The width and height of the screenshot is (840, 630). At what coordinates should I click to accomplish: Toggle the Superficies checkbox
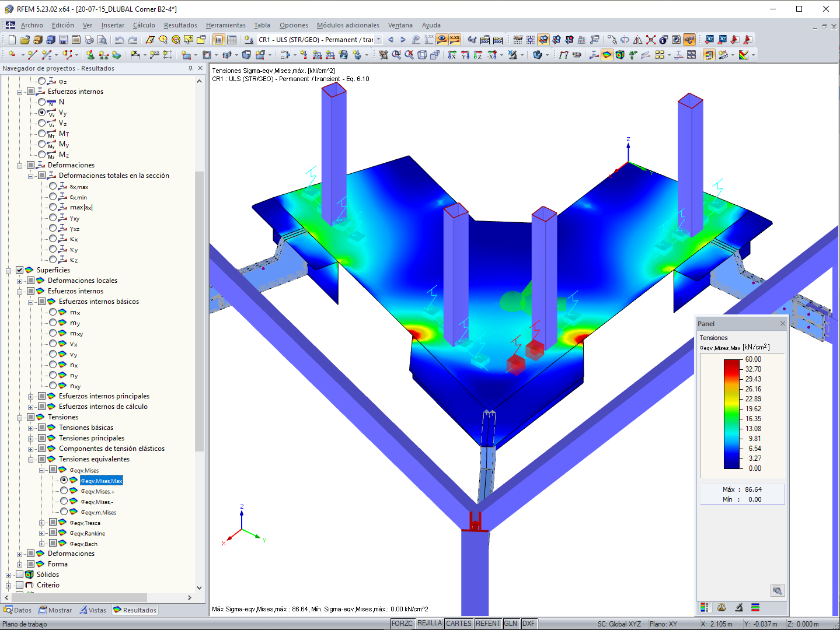click(x=20, y=270)
